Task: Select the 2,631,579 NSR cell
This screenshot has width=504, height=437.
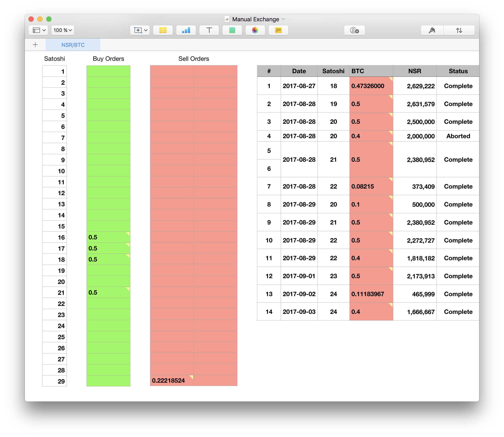Action: 415,104
